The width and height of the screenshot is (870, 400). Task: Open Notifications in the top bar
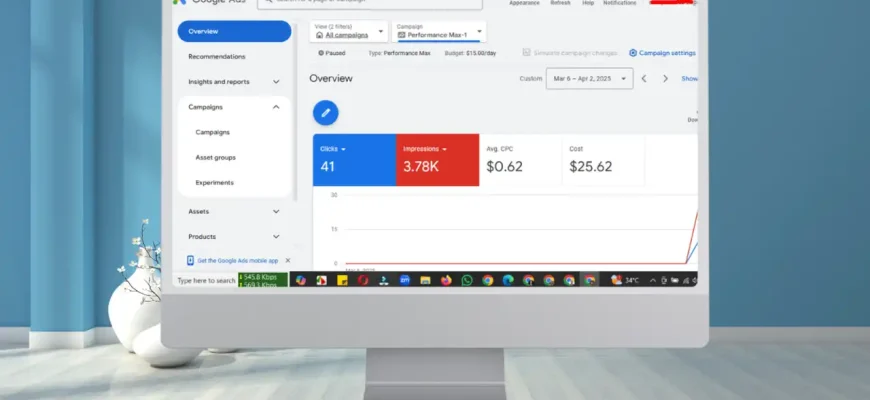pos(620,3)
